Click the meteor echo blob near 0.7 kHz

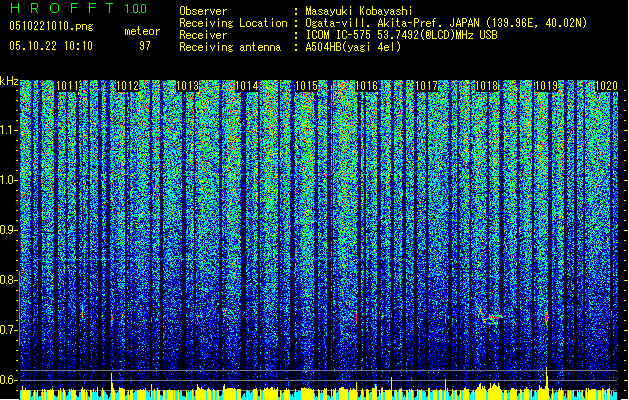pyautogui.click(x=491, y=319)
